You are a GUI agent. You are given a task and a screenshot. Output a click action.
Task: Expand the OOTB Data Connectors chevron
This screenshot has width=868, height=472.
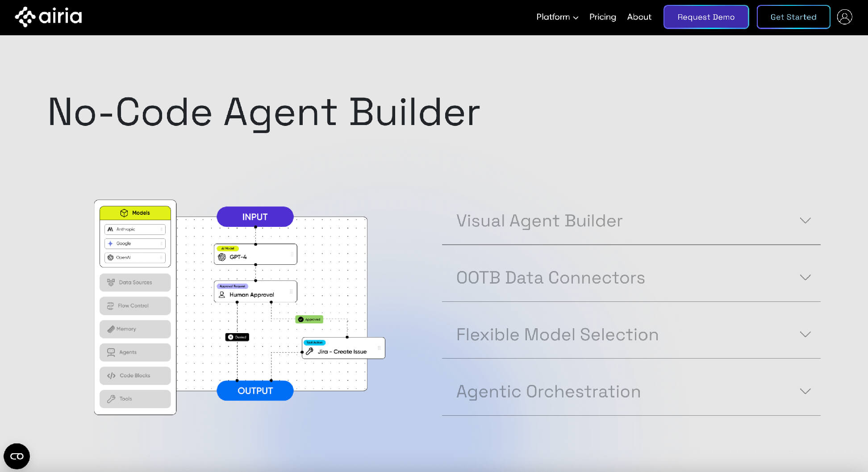pyautogui.click(x=805, y=277)
